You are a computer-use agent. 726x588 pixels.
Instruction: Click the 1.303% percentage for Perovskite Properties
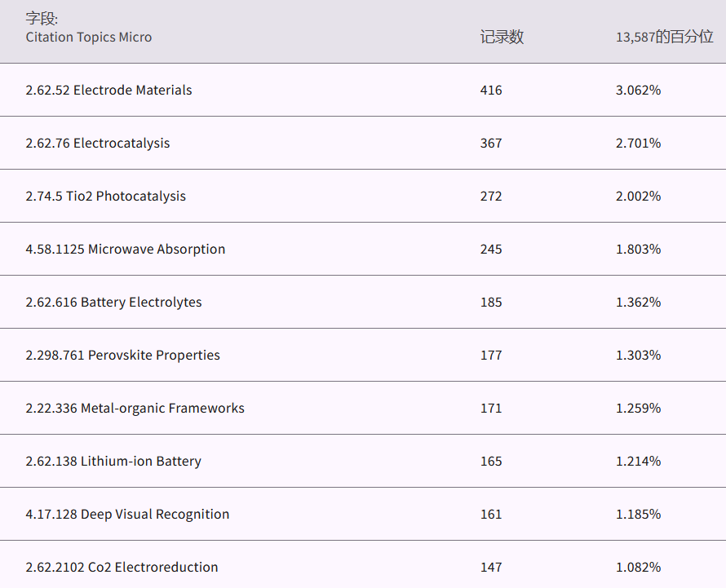click(x=638, y=355)
